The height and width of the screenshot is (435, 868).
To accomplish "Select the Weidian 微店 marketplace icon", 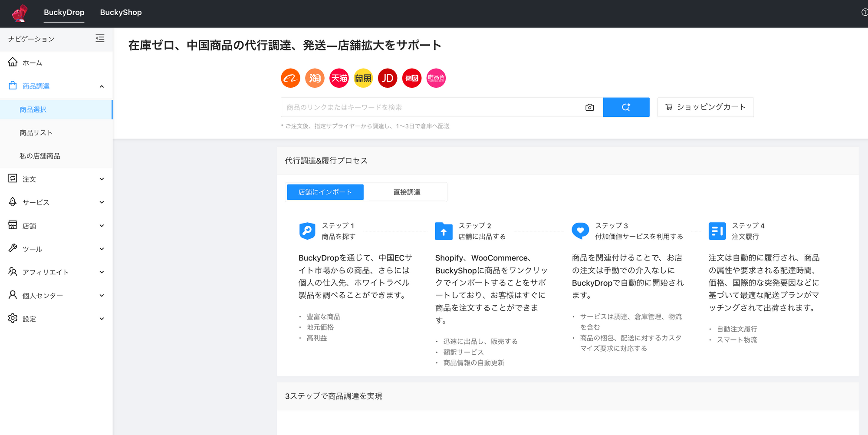I will [x=412, y=78].
